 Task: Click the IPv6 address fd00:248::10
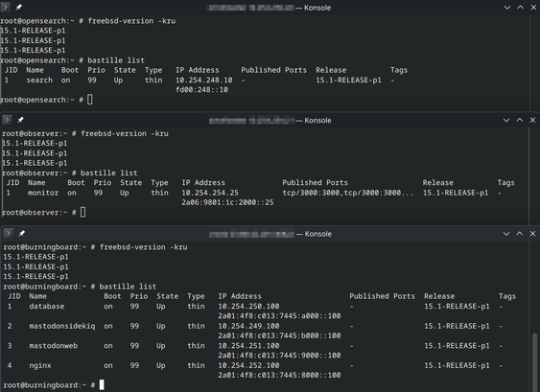201,90
